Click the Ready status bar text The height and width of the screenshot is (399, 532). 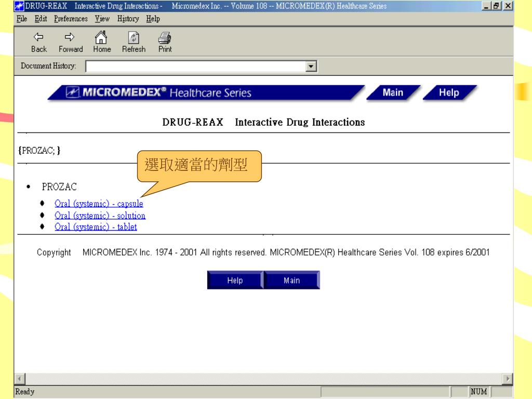[25, 392]
